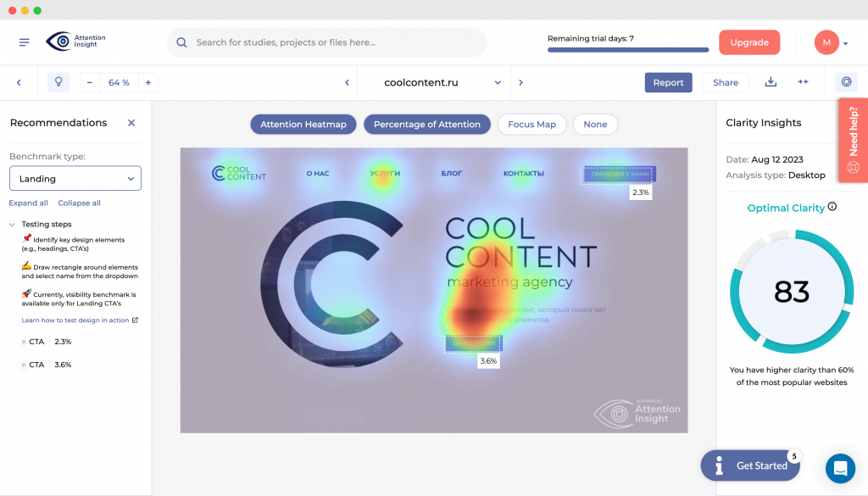This screenshot has width=868, height=496.
Task: Click the remaining trial days progress bar
Action: pyautogui.click(x=628, y=50)
